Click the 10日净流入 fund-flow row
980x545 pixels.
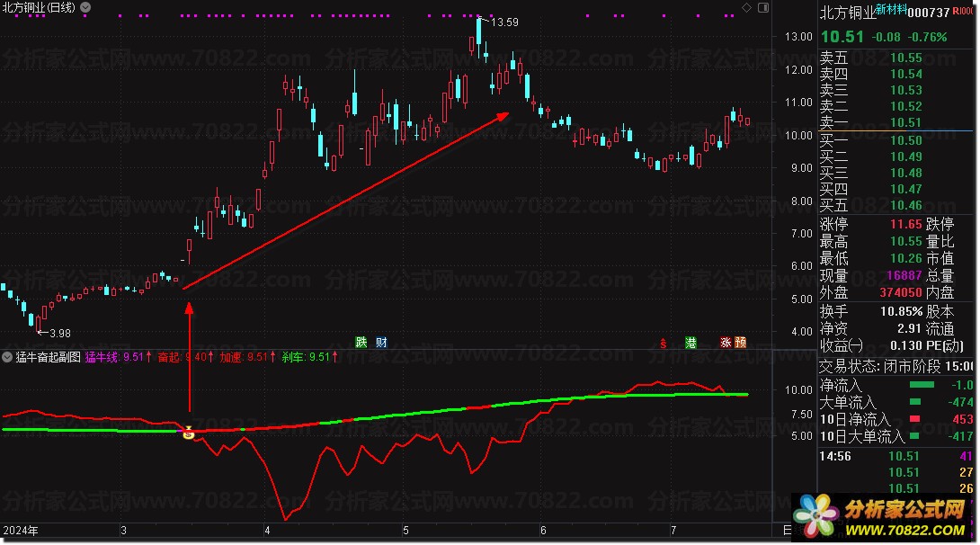pyautogui.click(x=896, y=419)
